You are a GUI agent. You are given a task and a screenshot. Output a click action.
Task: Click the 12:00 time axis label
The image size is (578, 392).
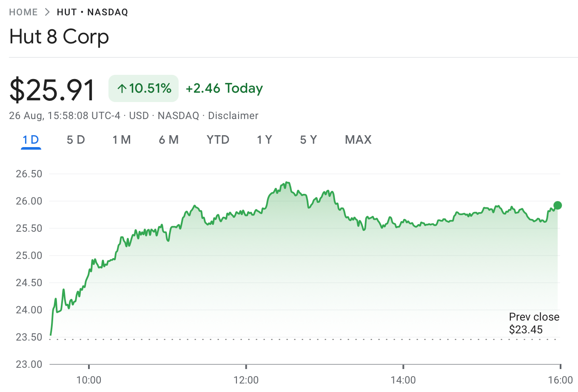[246, 380]
